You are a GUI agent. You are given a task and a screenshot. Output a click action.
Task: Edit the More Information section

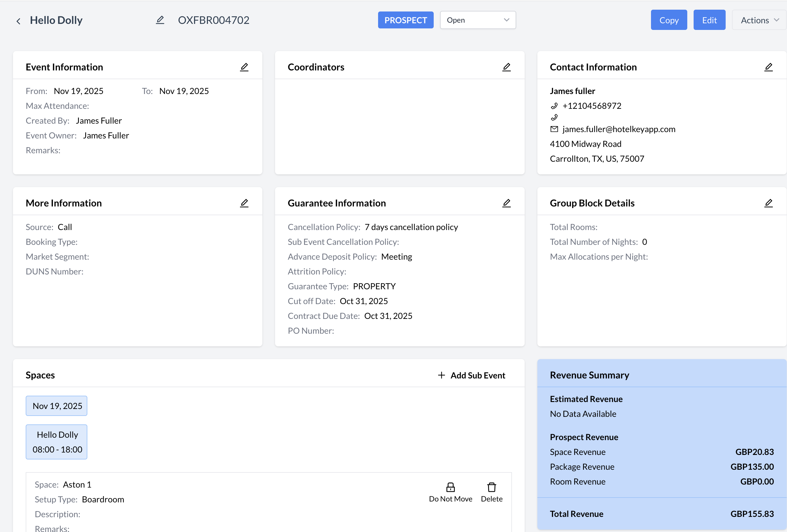(x=244, y=203)
